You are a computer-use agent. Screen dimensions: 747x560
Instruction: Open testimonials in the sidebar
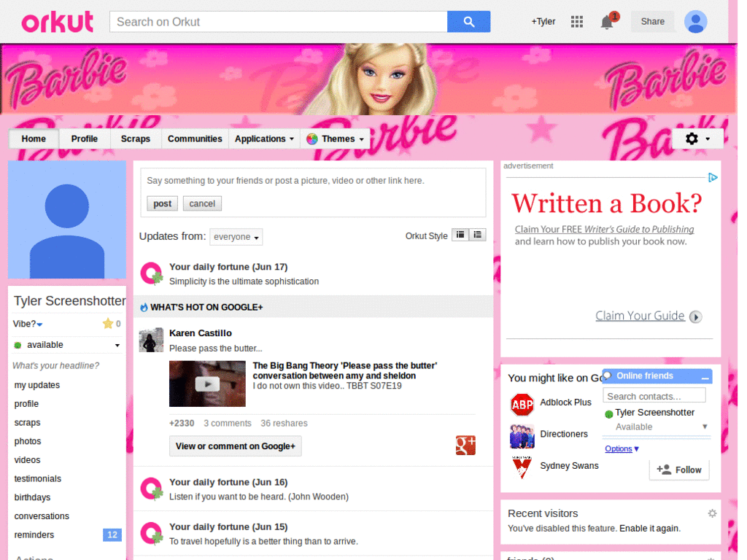(38, 478)
